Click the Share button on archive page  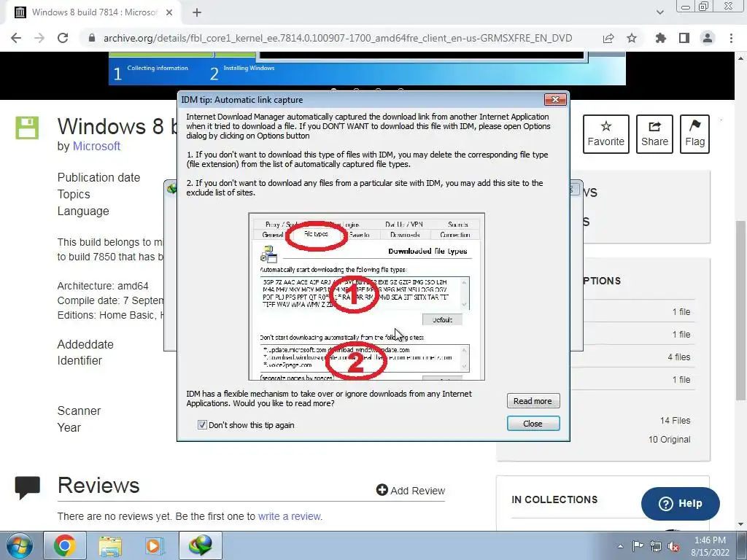point(654,134)
